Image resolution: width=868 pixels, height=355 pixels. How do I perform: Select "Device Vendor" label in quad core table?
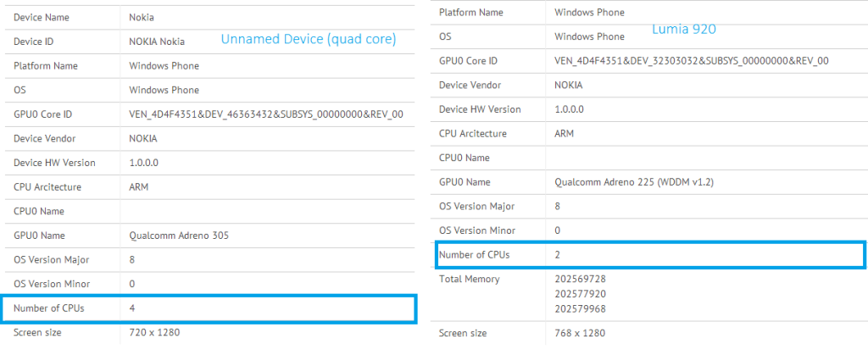pyautogui.click(x=45, y=138)
